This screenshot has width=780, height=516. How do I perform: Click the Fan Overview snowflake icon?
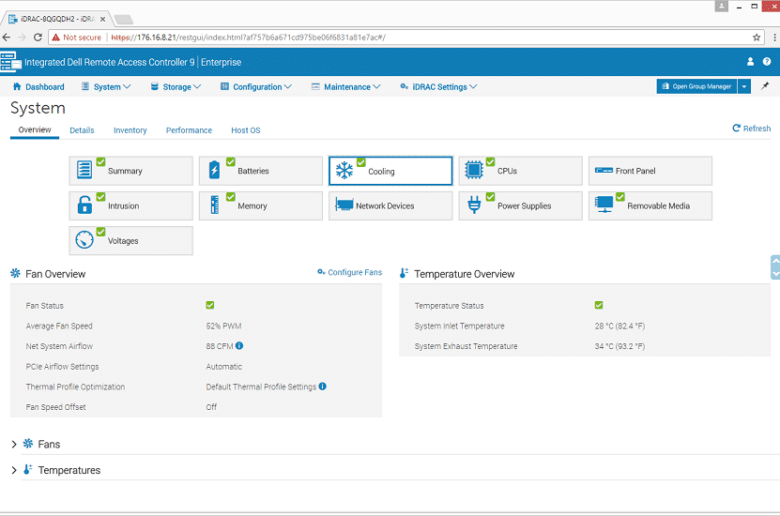[15, 273]
